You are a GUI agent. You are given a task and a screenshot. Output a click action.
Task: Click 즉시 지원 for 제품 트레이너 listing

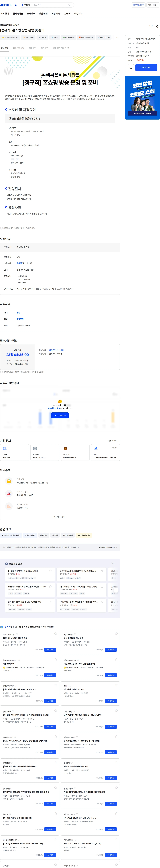(x=50, y=675)
